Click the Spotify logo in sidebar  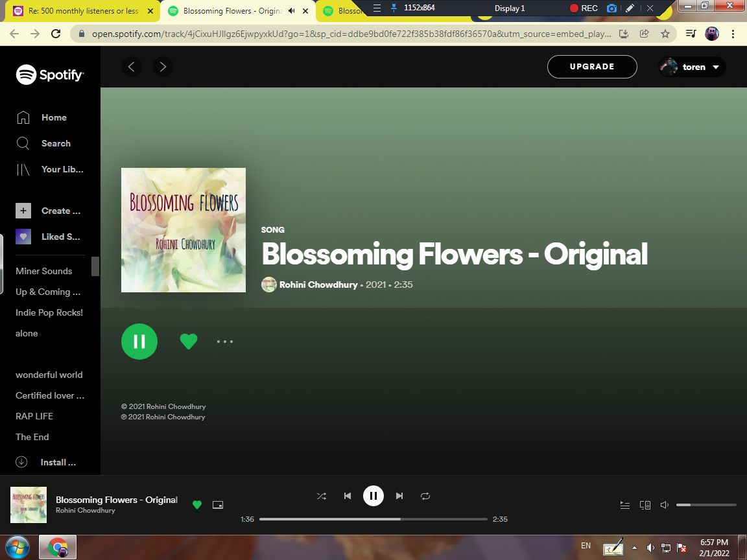49,75
